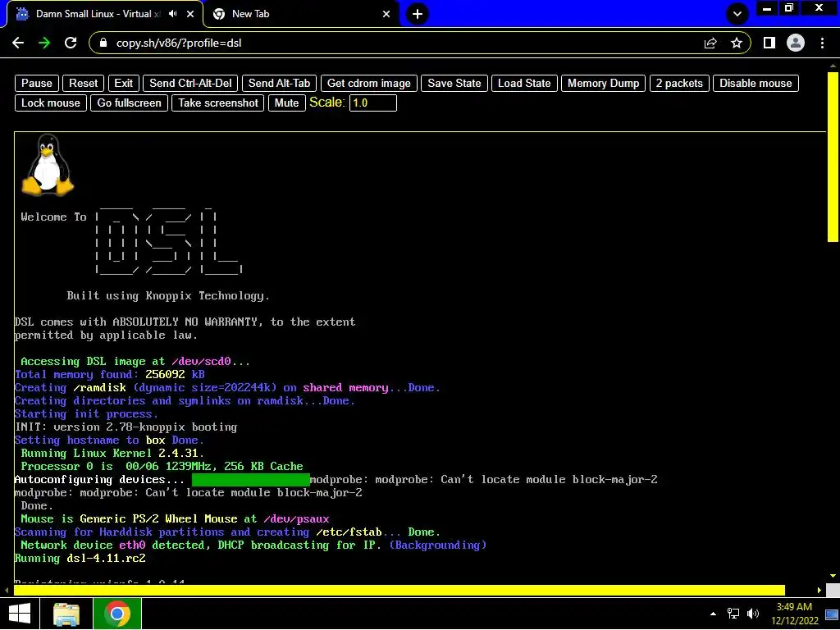Close the New Tab tab
This screenshot has height=630, width=840.
point(386,14)
